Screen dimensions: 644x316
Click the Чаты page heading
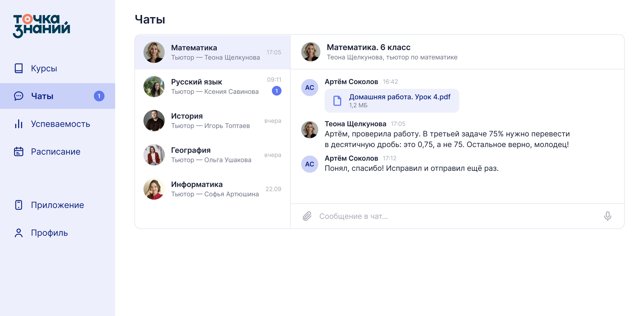[150, 19]
